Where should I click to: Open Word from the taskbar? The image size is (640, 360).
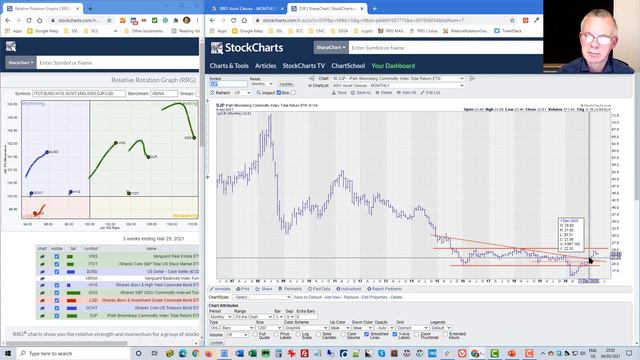(239, 353)
